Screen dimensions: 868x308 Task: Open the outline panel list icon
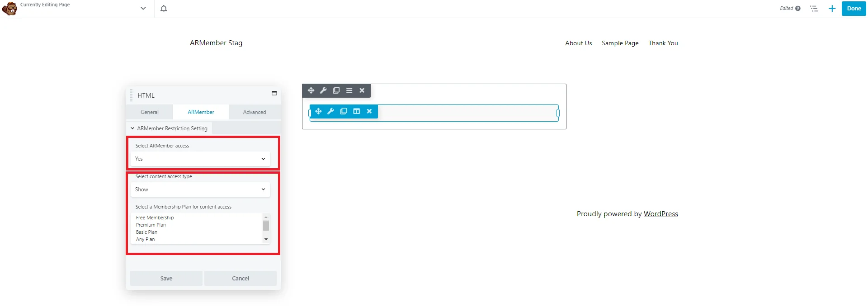click(x=814, y=9)
